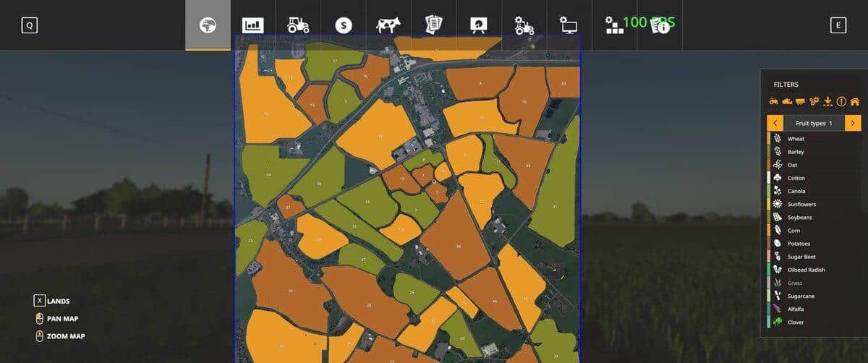Open the animals cow tab
Image resolution: width=868 pixels, height=363 pixels.
tap(388, 25)
